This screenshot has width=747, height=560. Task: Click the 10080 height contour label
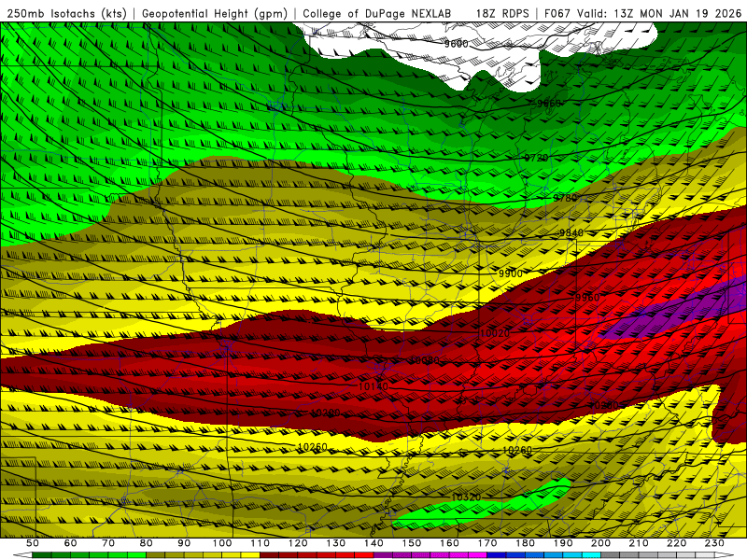(425, 360)
